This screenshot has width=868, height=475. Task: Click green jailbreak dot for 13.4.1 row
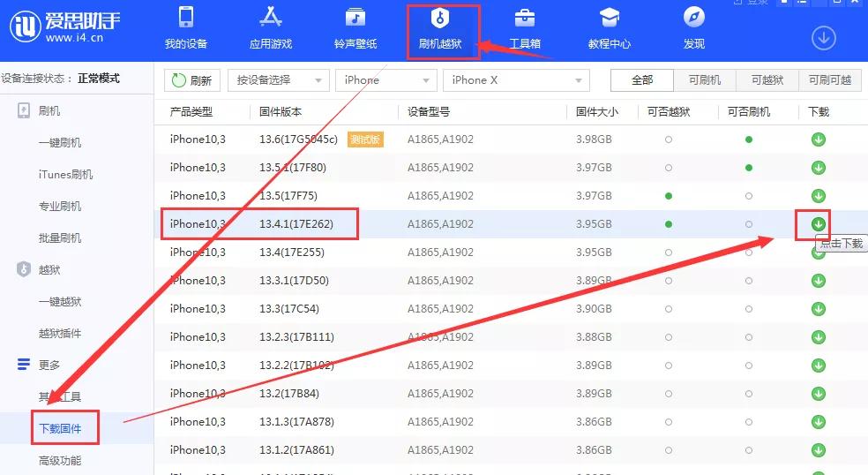pos(669,224)
